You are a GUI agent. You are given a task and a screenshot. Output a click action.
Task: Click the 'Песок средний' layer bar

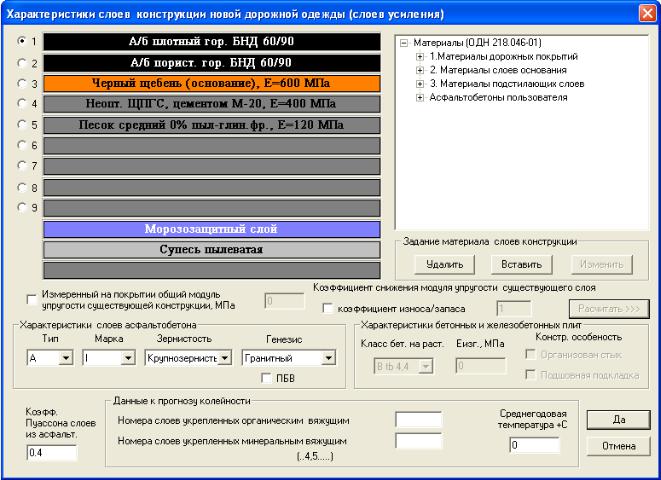(212, 125)
